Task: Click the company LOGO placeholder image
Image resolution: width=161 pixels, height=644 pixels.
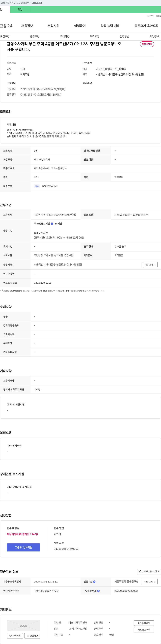Action: click(x=23, y=626)
